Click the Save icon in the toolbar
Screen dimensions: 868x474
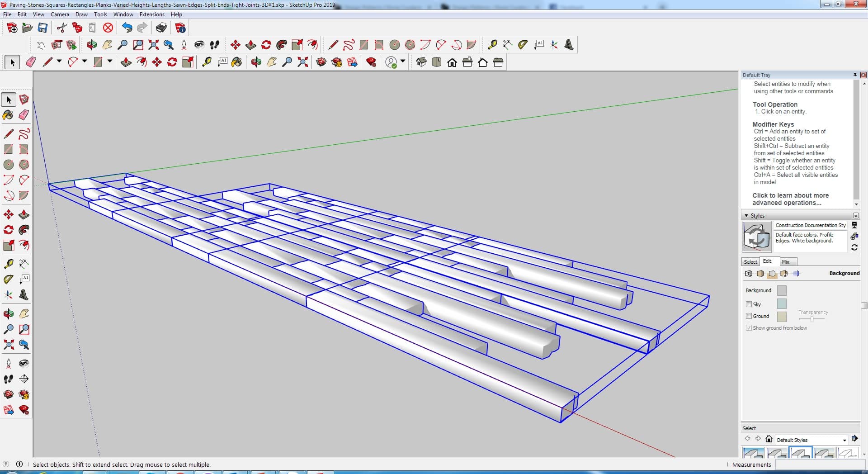[x=42, y=28]
